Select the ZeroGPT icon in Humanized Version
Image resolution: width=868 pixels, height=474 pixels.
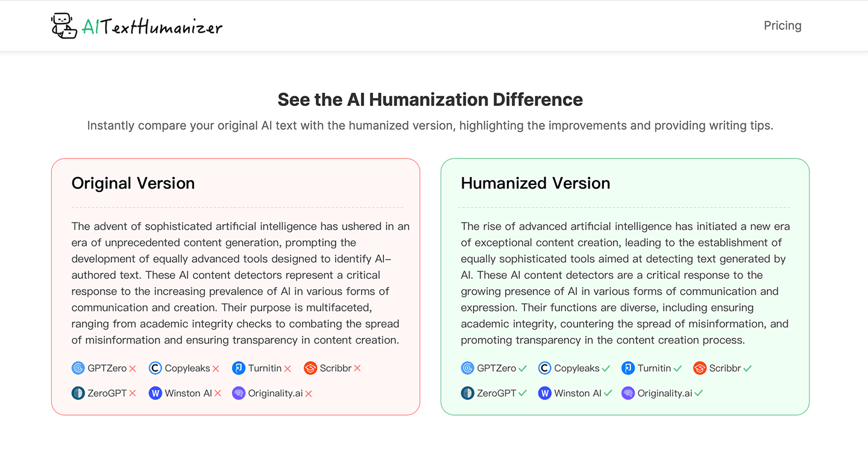pyautogui.click(x=468, y=393)
